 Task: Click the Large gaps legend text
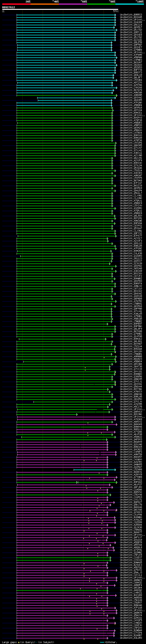point(28,642)
